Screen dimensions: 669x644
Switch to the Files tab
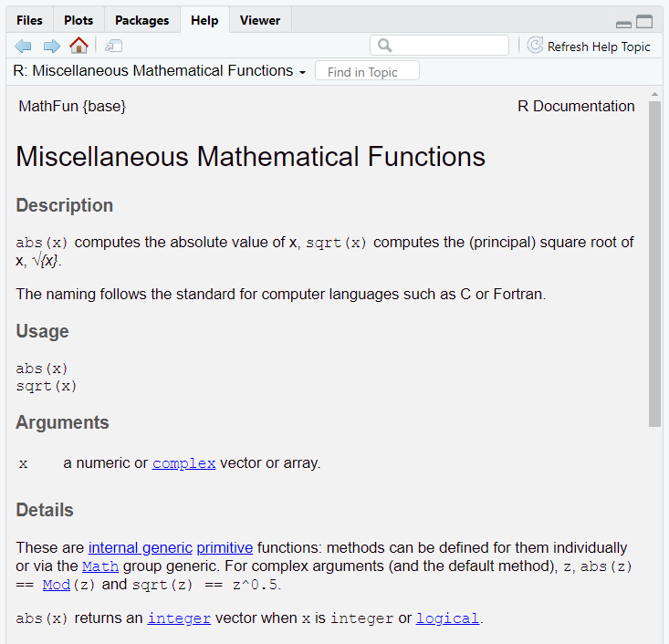[x=29, y=20]
